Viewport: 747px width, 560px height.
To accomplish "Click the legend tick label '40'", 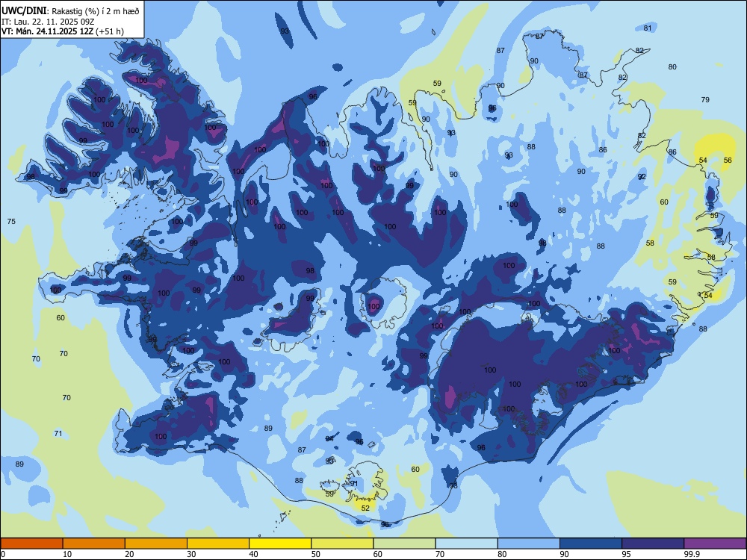I will point(254,554).
